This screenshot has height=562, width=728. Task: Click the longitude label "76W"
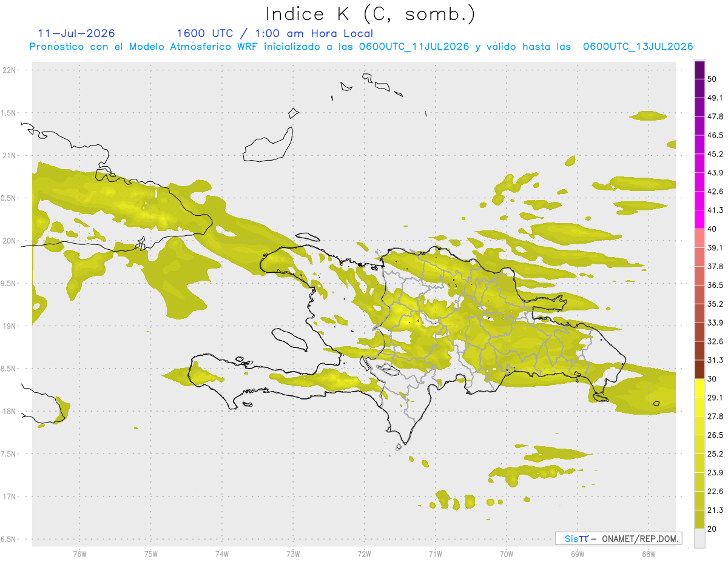pyautogui.click(x=79, y=554)
